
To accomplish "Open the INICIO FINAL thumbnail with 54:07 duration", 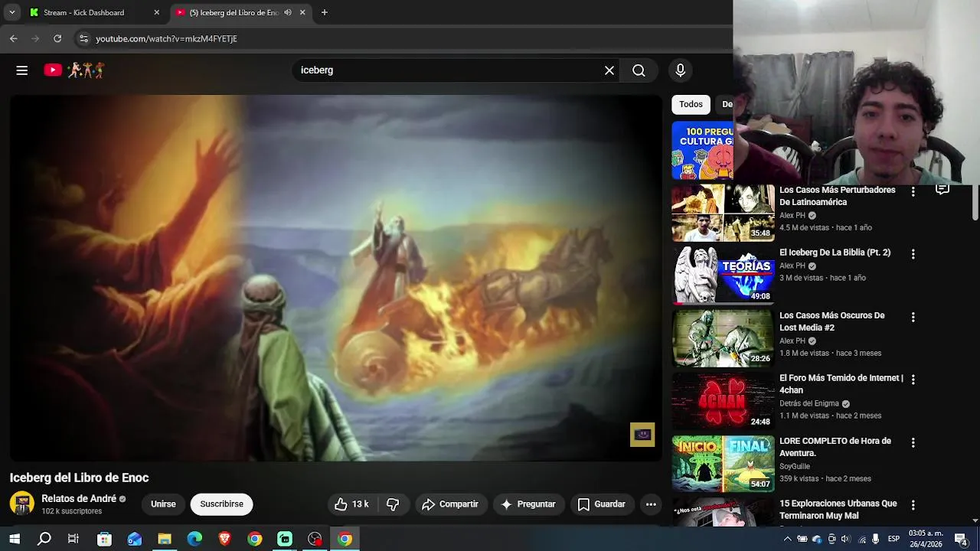I will pyautogui.click(x=724, y=464).
